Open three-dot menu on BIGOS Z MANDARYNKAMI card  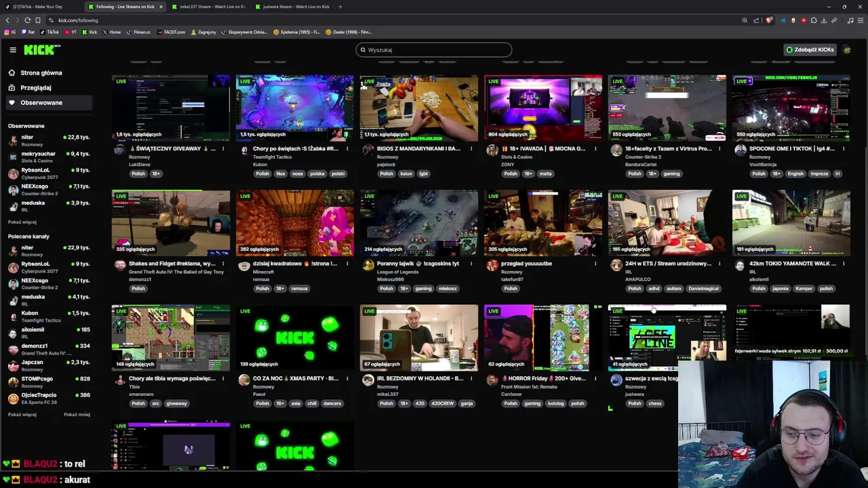[x=471, y=149]
